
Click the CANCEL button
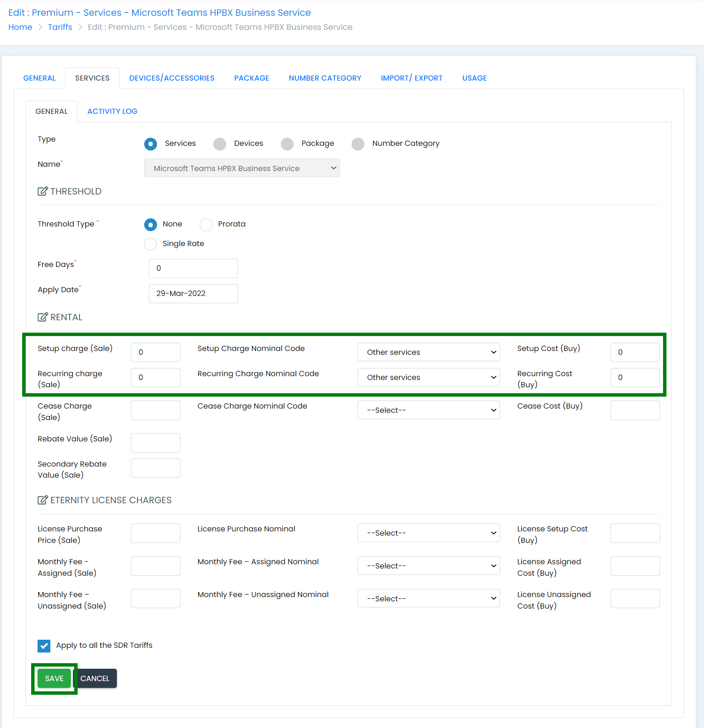pyautogui.click(x=95, y=678)
